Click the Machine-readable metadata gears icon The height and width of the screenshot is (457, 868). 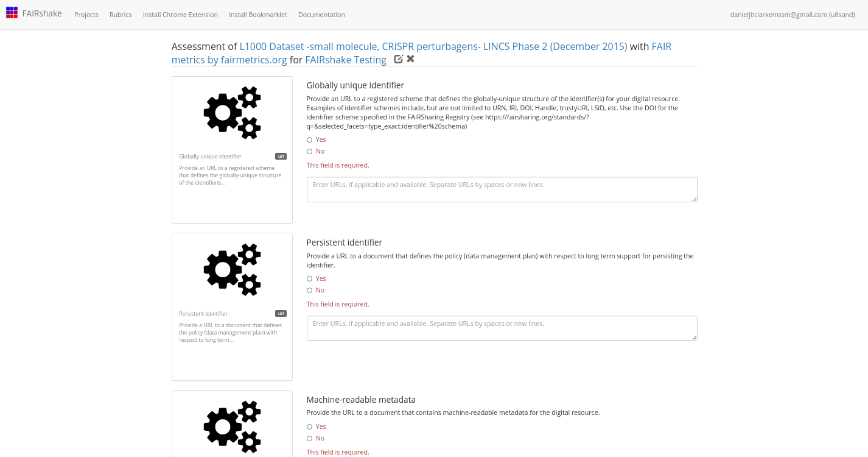click(x=232, y=427)
